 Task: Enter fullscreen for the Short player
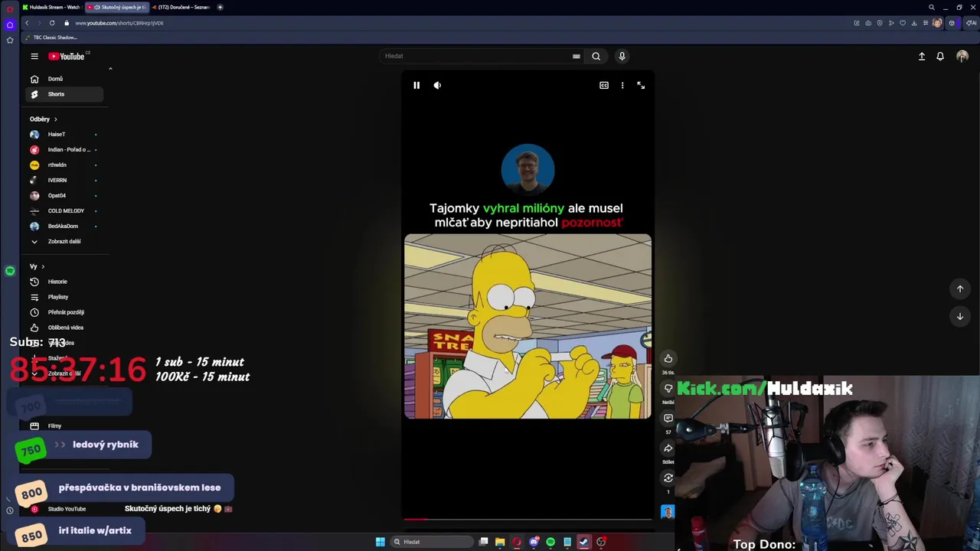(641, 85)
